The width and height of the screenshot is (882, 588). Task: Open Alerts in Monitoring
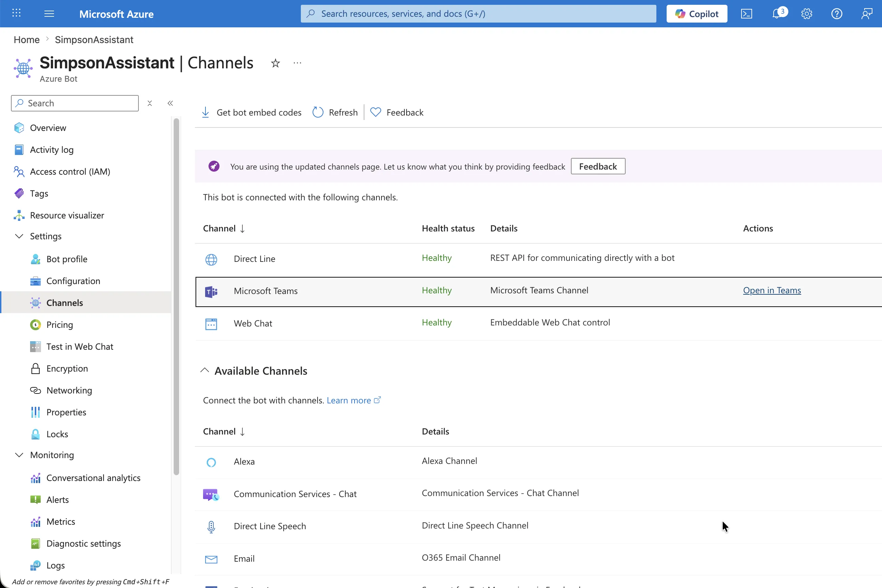(57, 499)
